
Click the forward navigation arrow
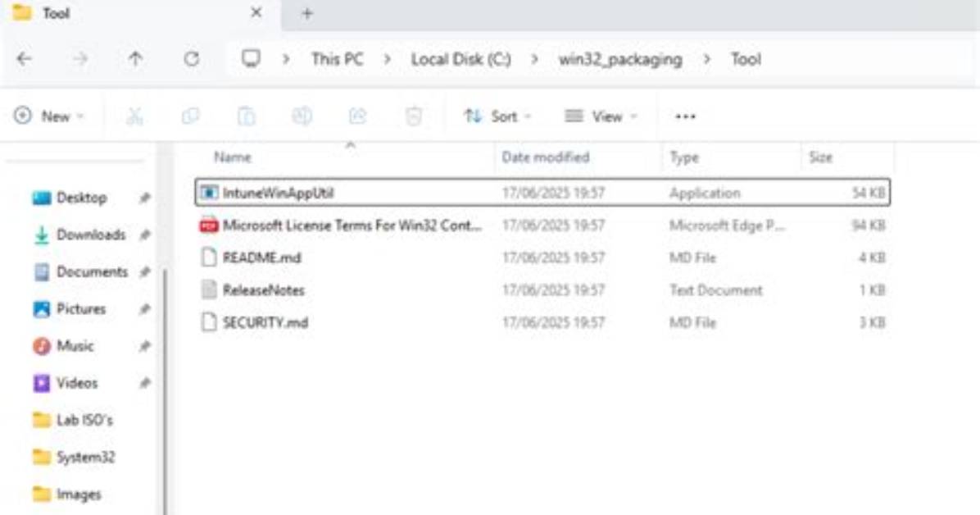pos(80,59)
